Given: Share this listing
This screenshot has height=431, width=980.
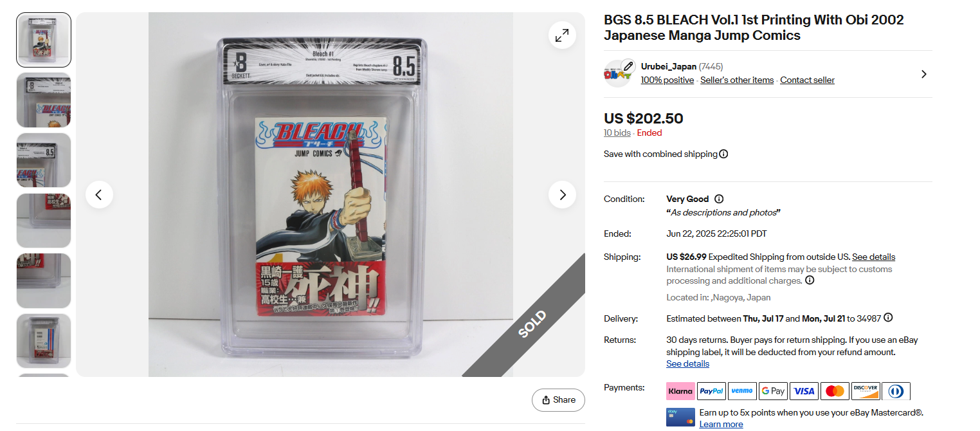Looking at the screenshot, I should pyautogui.click(x=558, y=400).
